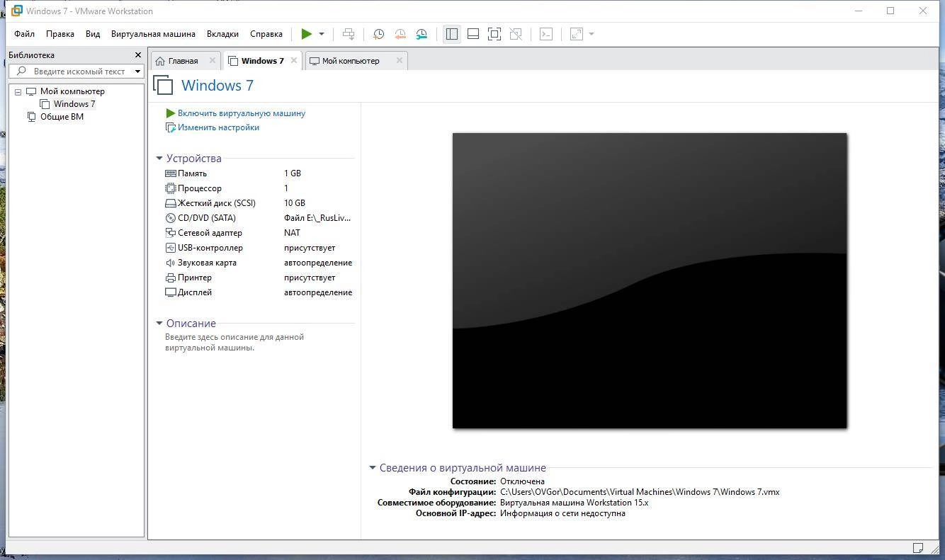Viewport: 945px width, 560px height.
Task: Click the message log icon in status bar
Action: coord(918,548)
